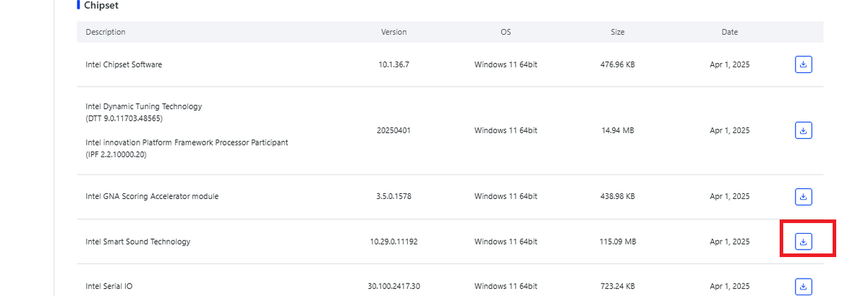Viewport: 868px width, 296px height.
Task: Select the Intel Dynamic Tuning Technology text
Action: pos(144,106)
